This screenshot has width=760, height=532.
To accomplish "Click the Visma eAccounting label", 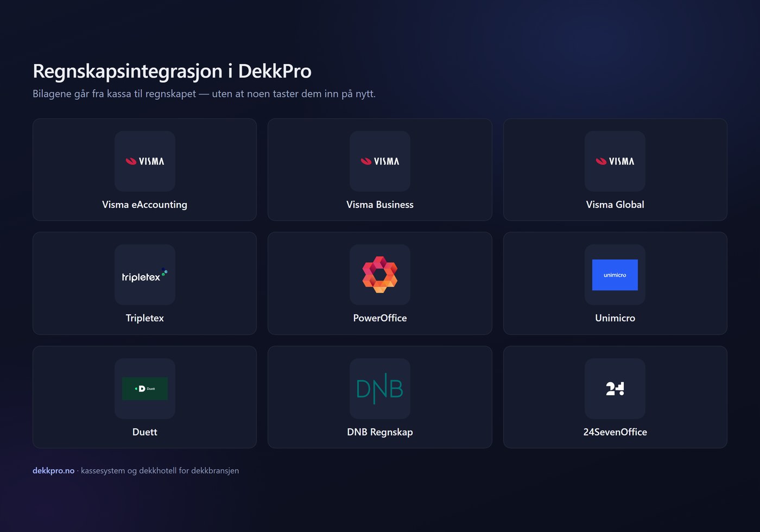I will [x=145, y=205].
